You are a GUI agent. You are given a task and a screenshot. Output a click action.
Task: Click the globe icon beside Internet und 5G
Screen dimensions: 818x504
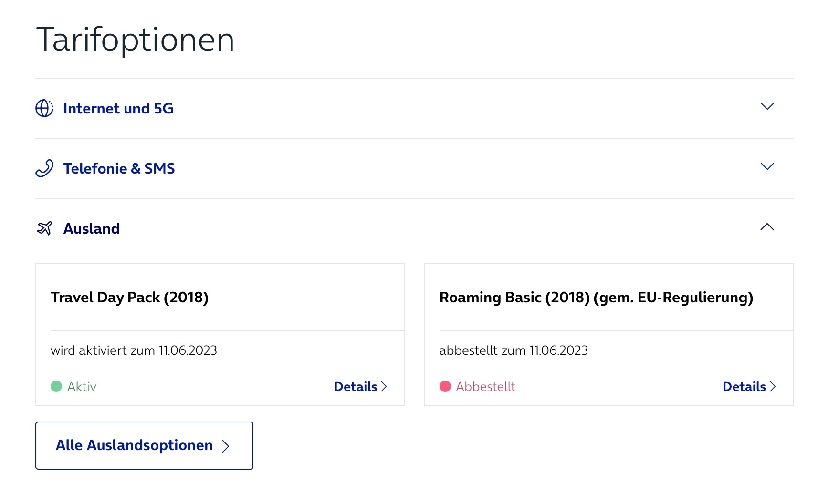point(44,108)
